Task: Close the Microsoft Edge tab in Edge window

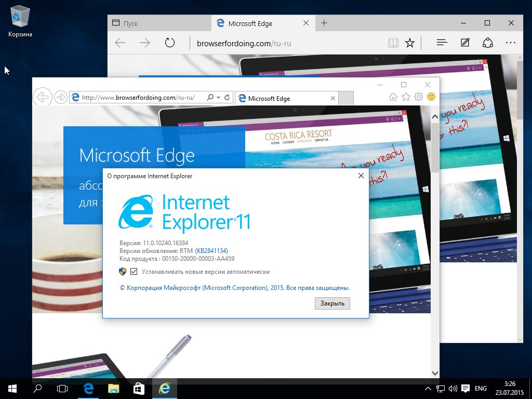Action: (305, 23)
